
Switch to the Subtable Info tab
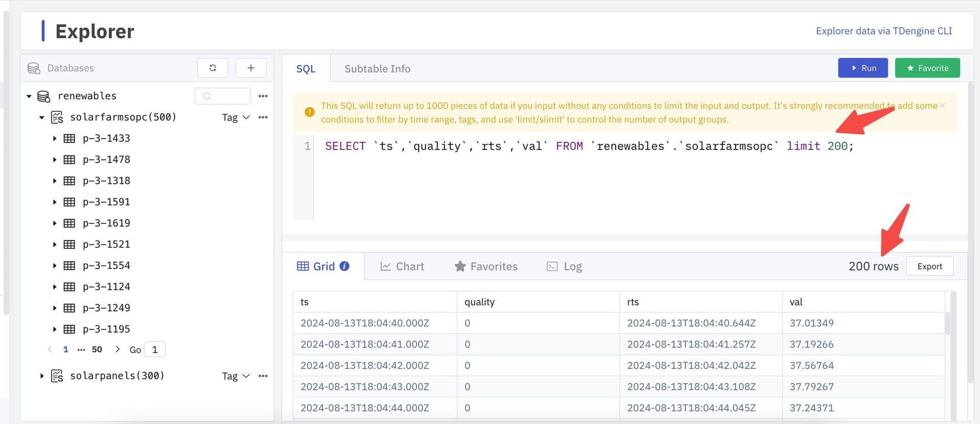pos(377,69)
